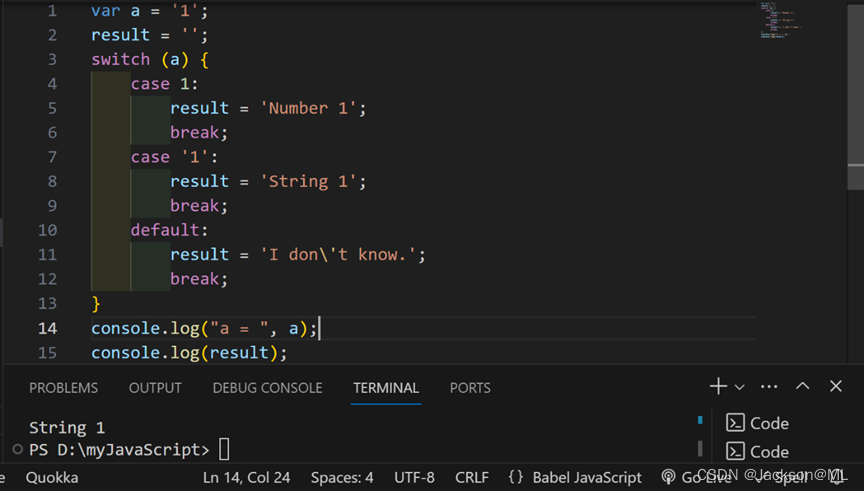
Task: Open the DEBUG CONSOLE tab
Action: point(267,388)
